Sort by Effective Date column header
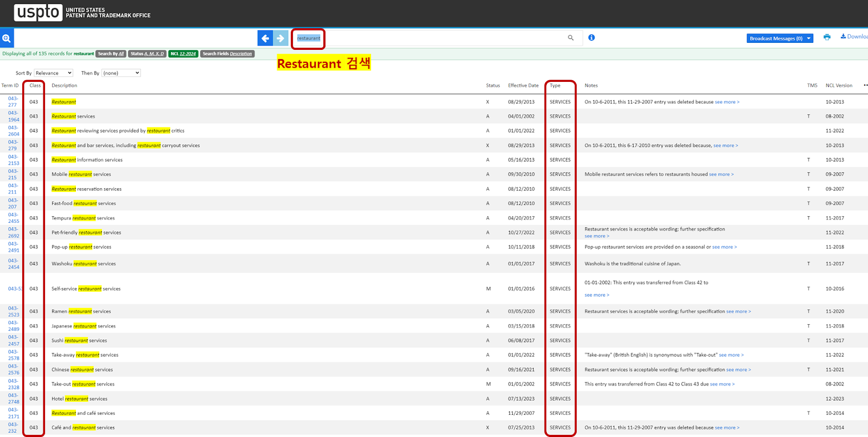Viewport: 868px width, 437px height. 524,86
